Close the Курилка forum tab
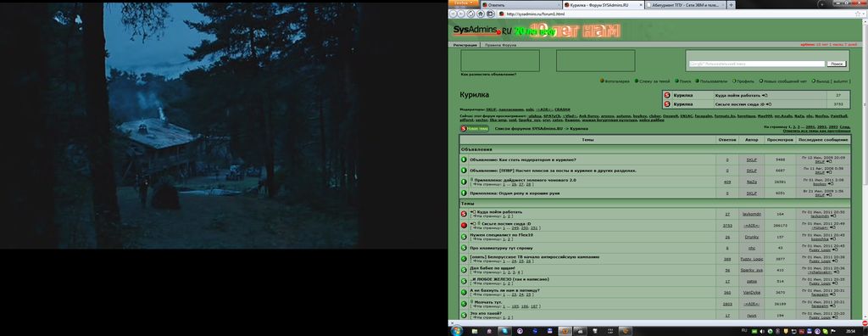 click(641, 5)
